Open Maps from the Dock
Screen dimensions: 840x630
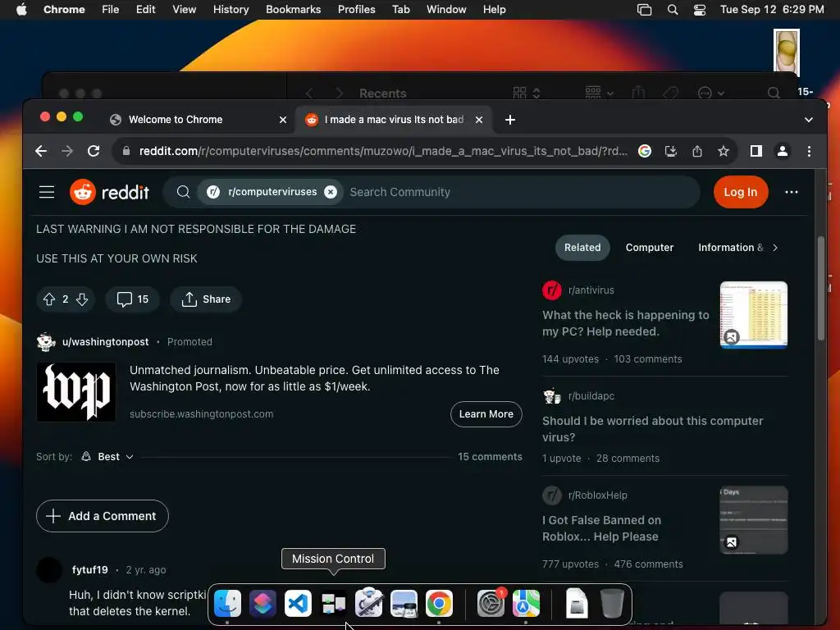pyautogui.click(x=526, y=603)
